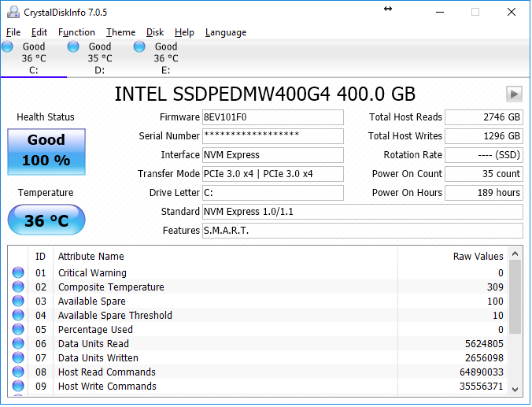Select the Data Units Written row
Image resolution: width=532 pixels, height=407 pixels.
258,358
